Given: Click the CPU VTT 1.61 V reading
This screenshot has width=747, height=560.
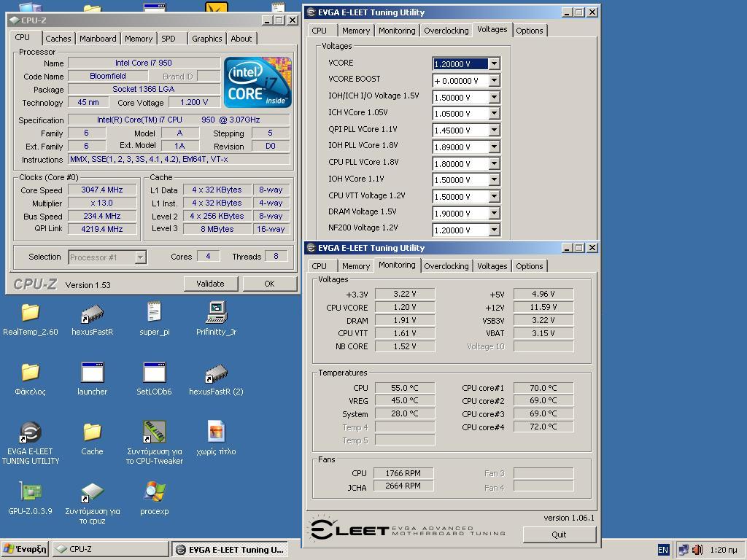Looking at the screenshot, I should coord(405,333).
